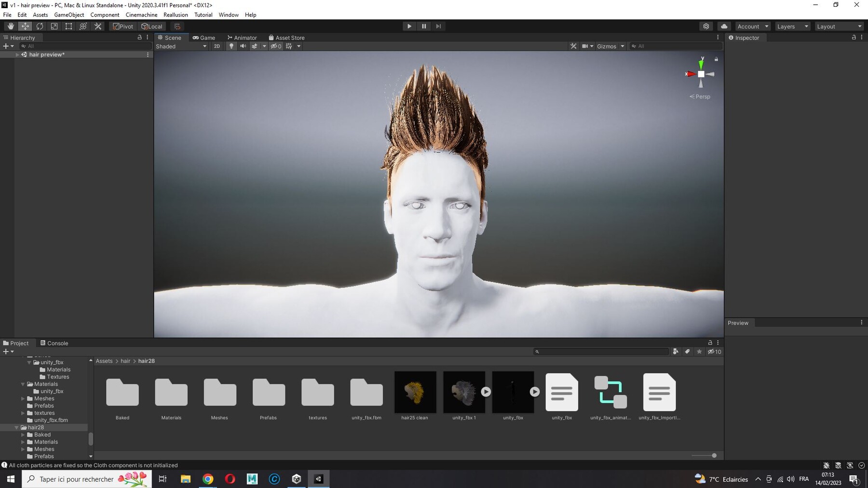Toggle Pivot handle position
The height and width of the screenshot is (488, 868).
pyautogui.click(x=123, y=26)
